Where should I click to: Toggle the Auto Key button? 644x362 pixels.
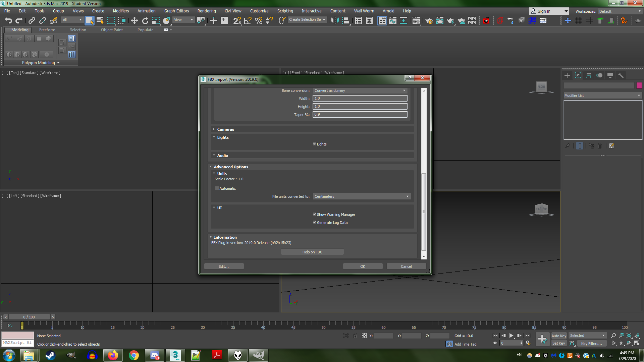pos(559,336)
